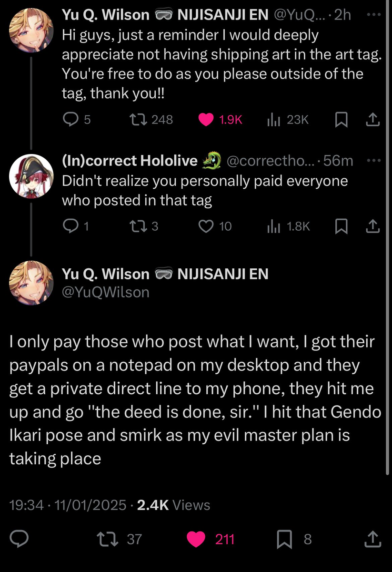View the 1.8K views analytics icon
Screen dimensions: 392x572
tap(273, 226)
